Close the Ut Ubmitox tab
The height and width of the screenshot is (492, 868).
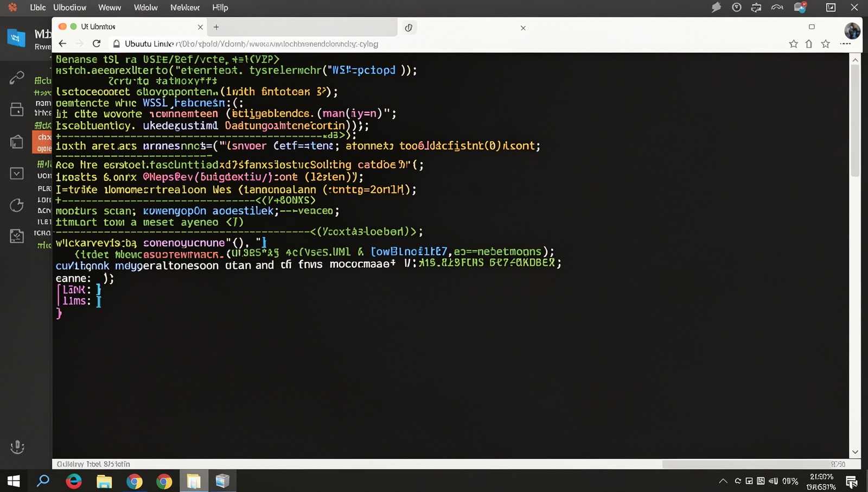tap(200, 27)
